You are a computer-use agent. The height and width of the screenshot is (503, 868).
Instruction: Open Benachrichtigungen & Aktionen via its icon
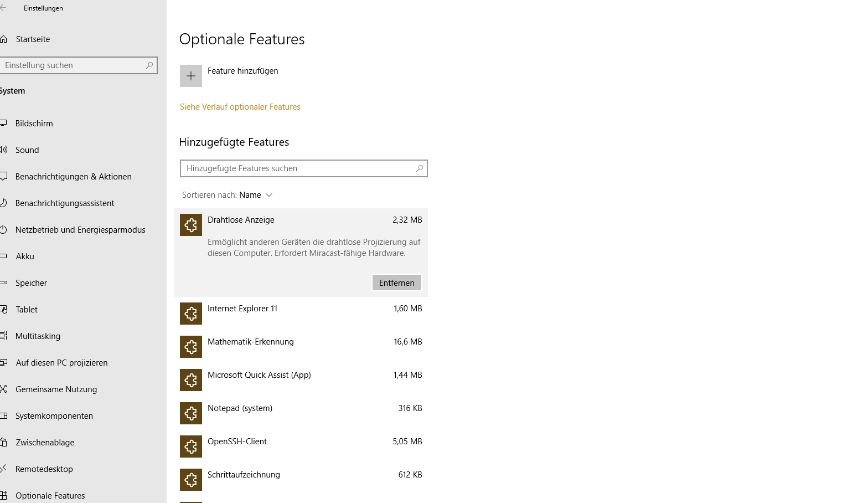click(3, 176)
